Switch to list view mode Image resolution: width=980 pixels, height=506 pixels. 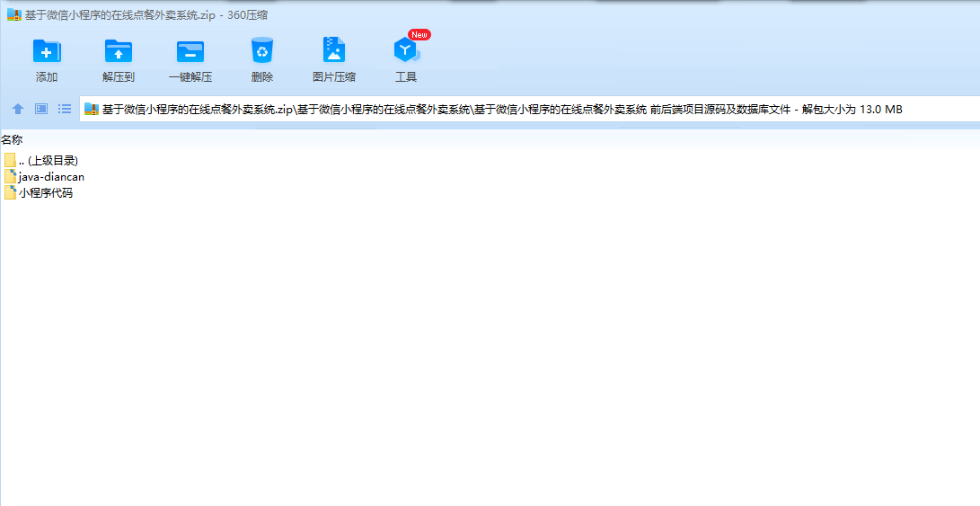[x=65, y=109]
